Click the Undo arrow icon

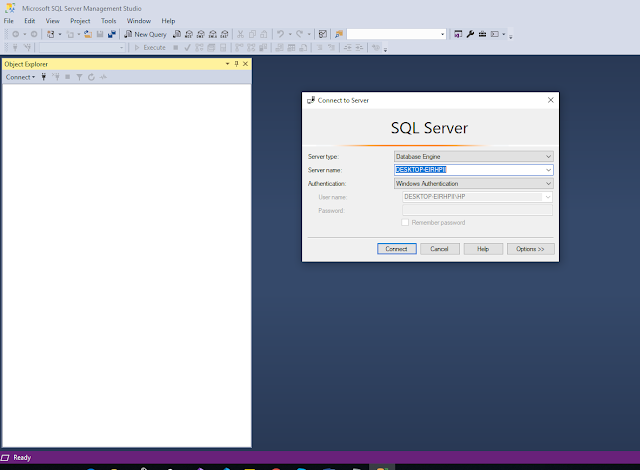(280, 34)
